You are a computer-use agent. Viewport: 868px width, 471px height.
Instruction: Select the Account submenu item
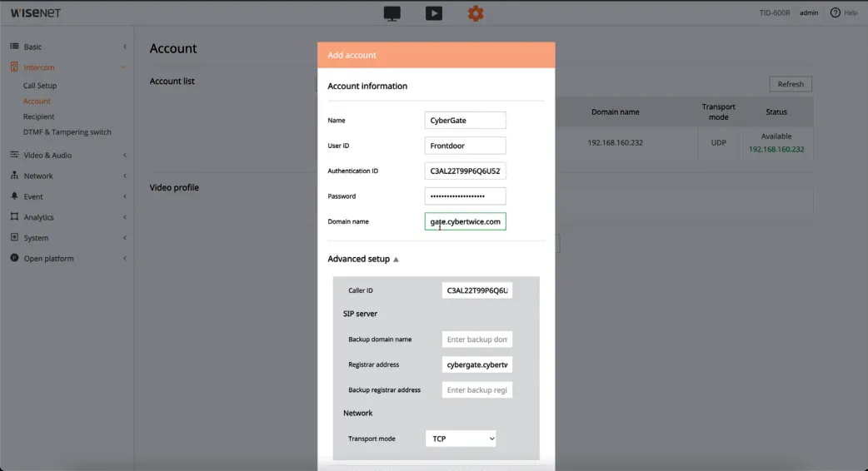tap(37, 102)
